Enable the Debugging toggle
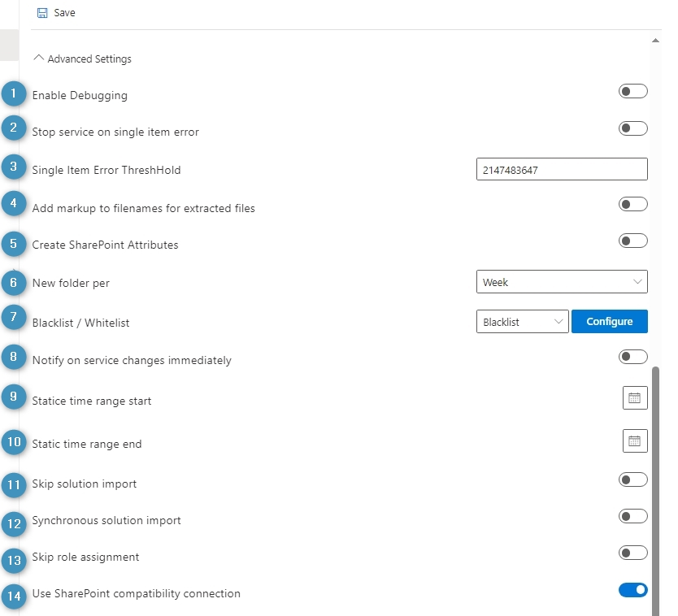 click(x=632, y=91)
